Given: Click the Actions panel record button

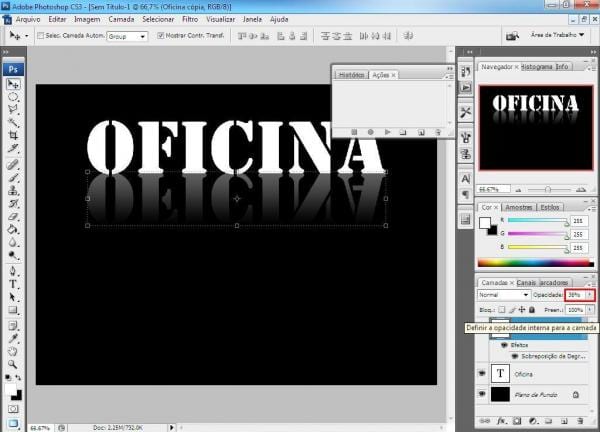Looking at the screenshot, I should (370, 132).
